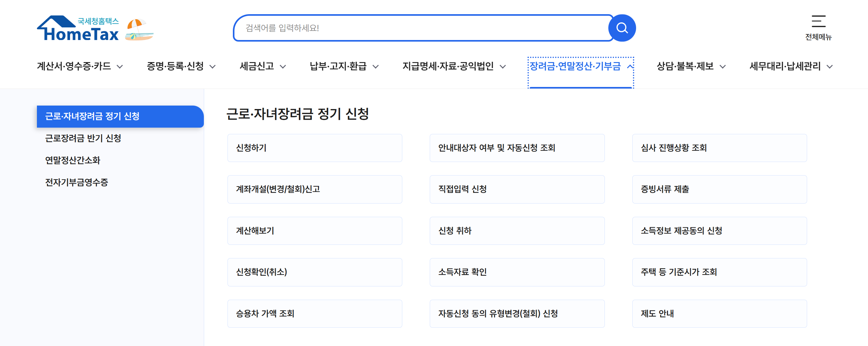The height and width of the screenshot is (346, 868).
Task: Select 근로장려금 반기 신청 in the sidebar
Action: (83, 138)
